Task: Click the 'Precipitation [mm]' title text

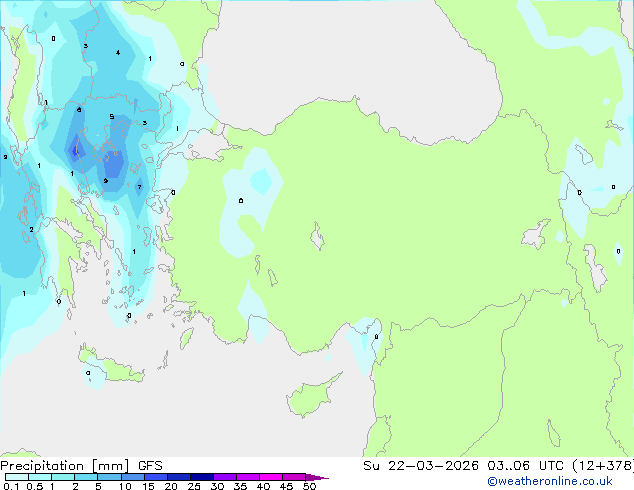Action: coord(65,466)
